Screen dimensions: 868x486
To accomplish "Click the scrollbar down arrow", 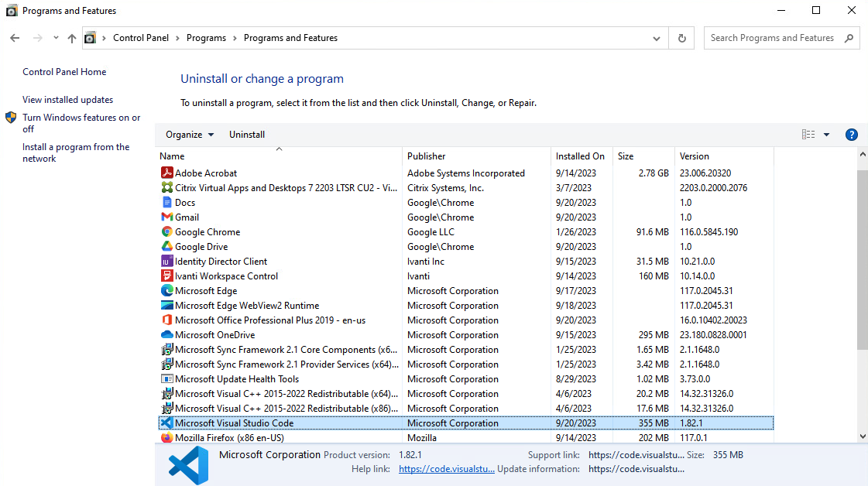I will point(863,436).
